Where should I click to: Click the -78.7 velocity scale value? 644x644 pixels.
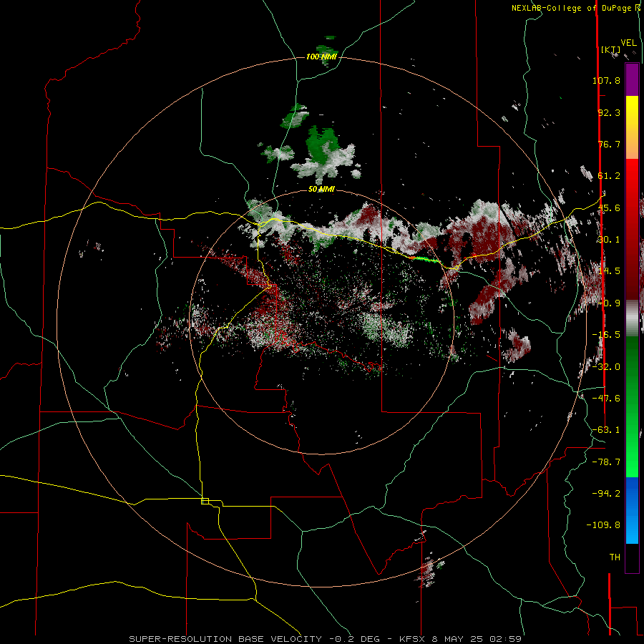[x=606, y=462]
